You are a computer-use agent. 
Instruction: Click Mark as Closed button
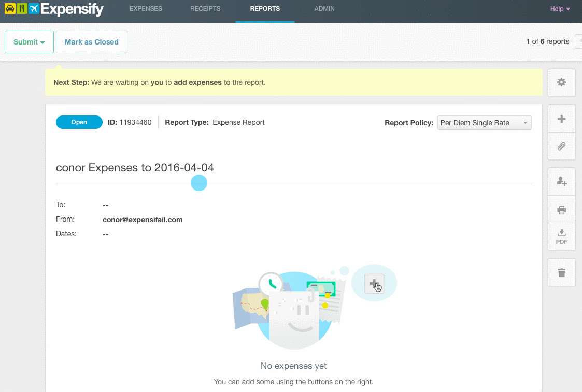92,42
